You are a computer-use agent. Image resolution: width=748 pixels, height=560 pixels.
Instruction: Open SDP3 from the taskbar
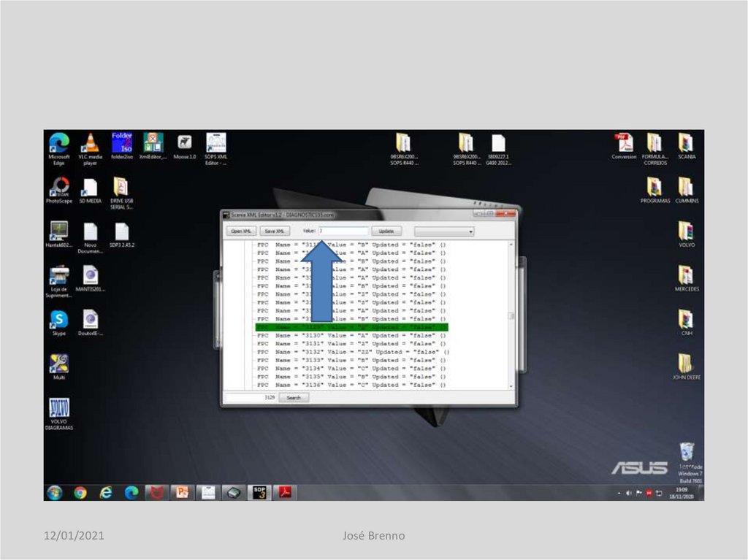coord(259,492)
